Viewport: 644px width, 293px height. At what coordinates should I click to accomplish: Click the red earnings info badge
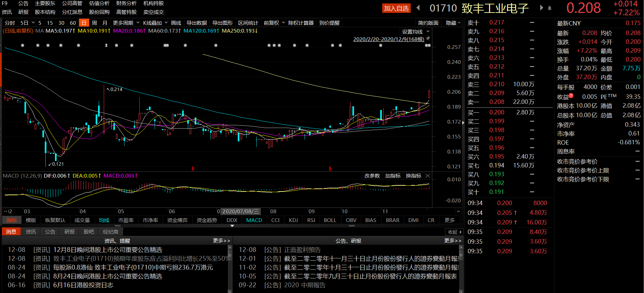click(571, 96)
